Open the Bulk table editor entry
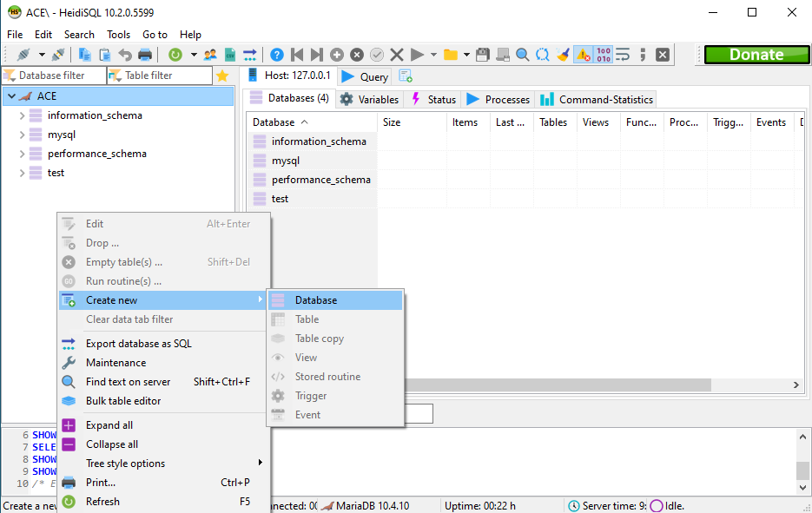The image size is (812, 513). point(163,401)
